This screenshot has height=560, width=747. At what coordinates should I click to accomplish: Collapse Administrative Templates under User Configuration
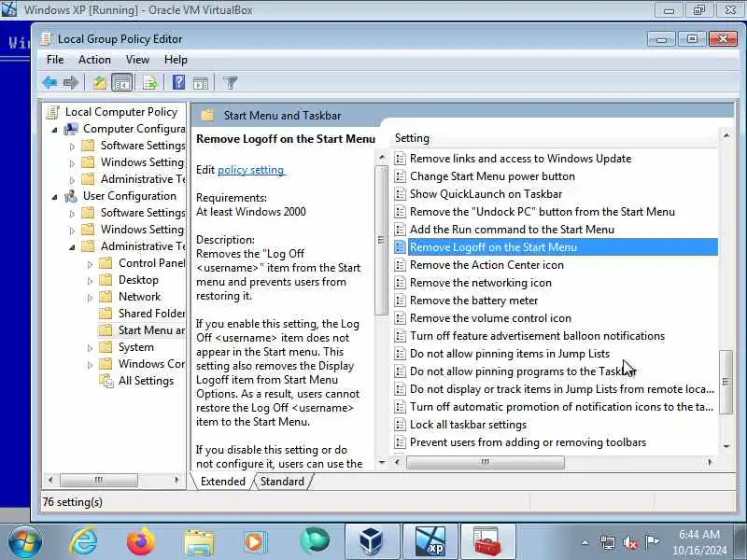72,247
